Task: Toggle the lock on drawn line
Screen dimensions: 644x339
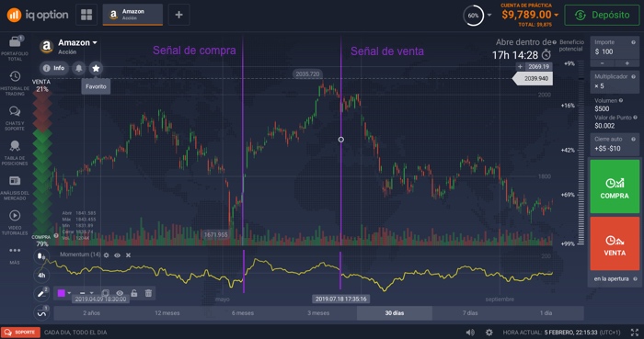Action: tap(134, 293)
